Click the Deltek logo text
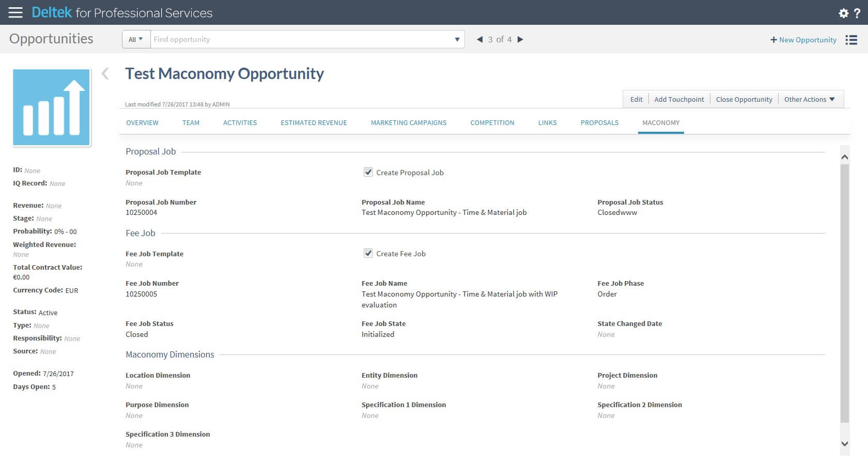The image size is (868, 465). point(52,12)
